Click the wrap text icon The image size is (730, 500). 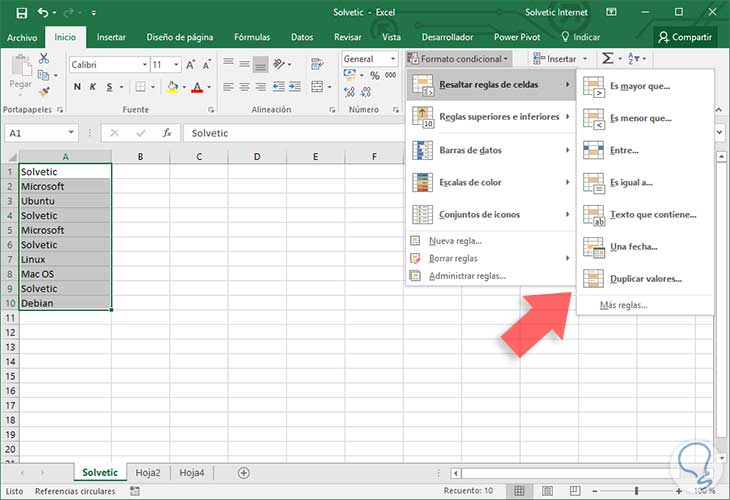coord(317,64)
